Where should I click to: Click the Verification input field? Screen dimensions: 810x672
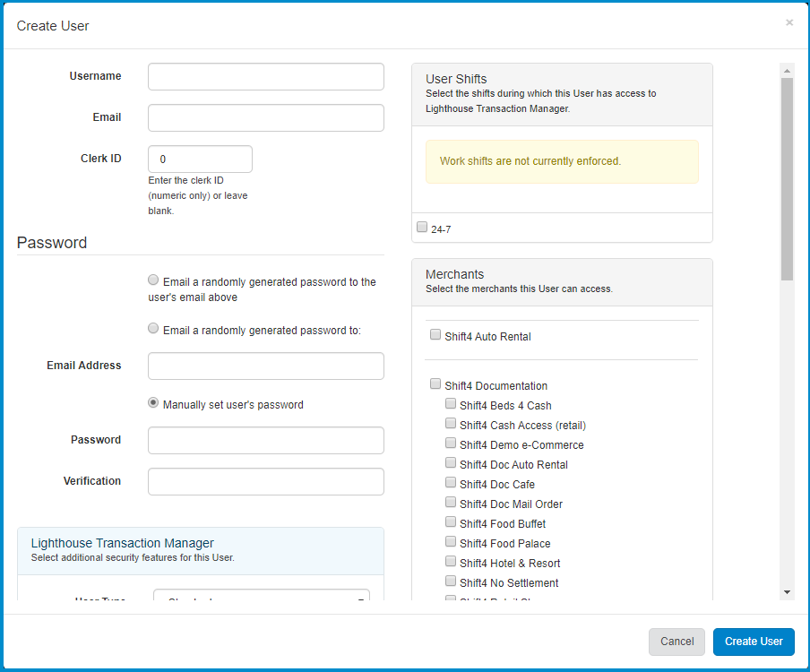pyautogui.click(x=265, y=482)
